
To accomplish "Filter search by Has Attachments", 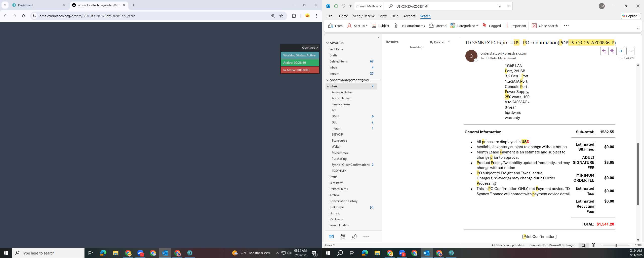I will 409,26.
